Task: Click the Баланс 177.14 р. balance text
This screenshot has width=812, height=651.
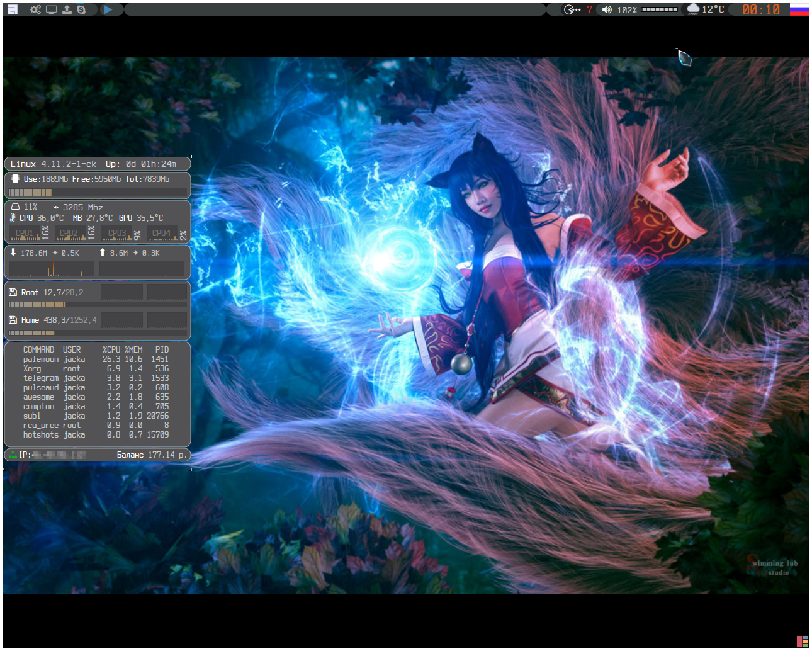Action: click(152, 455)
